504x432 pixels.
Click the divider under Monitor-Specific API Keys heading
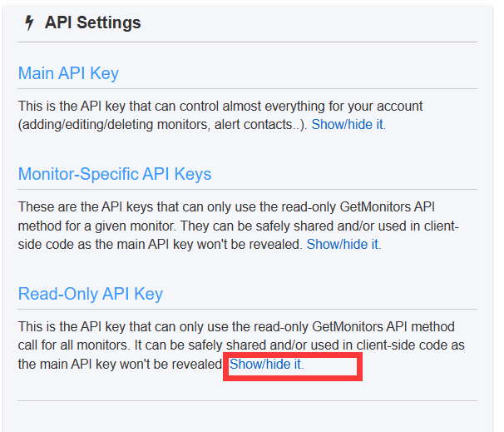click(247, 190)
